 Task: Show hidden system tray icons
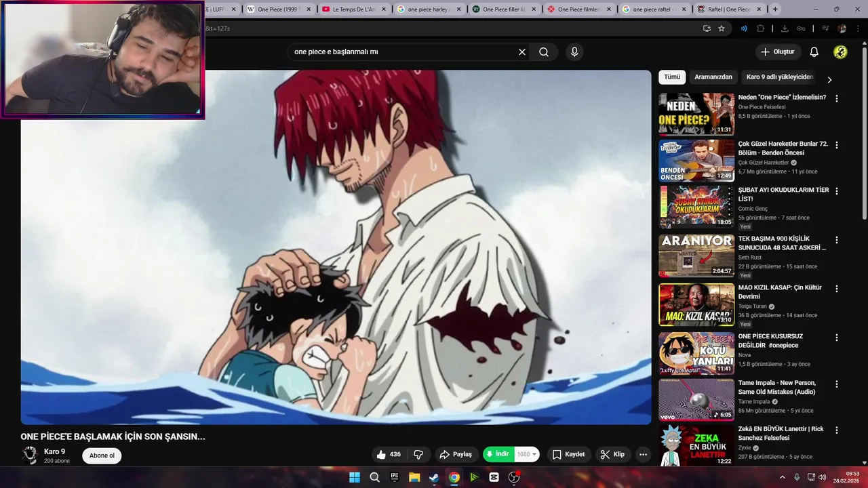(782, 477)
